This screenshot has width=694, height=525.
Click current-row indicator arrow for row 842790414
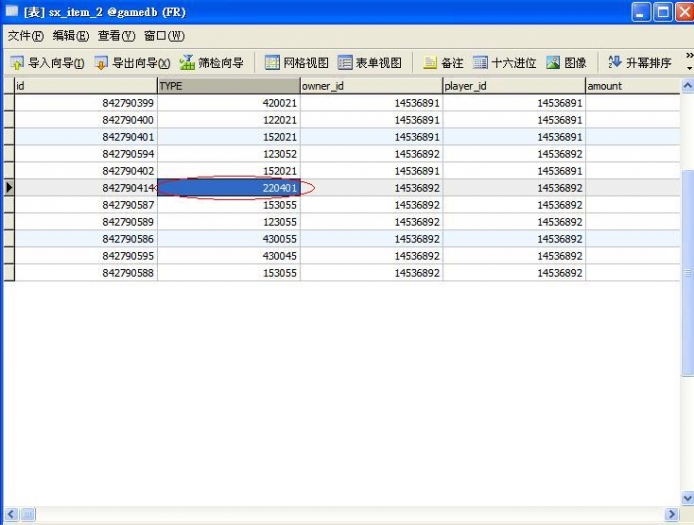point(9,188)
